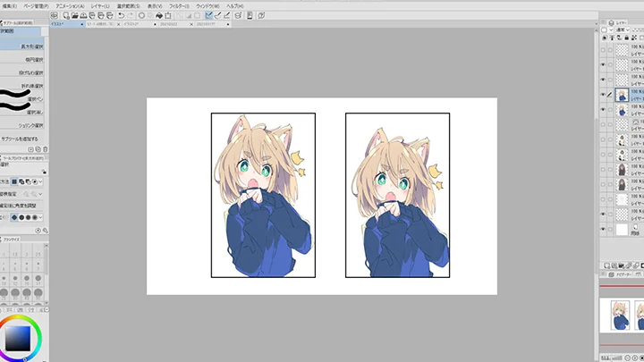Select 折れ線選択 sub tool
Image resolution: width=644 pixels, height=362 pixels.
click(x=22, y=86)
